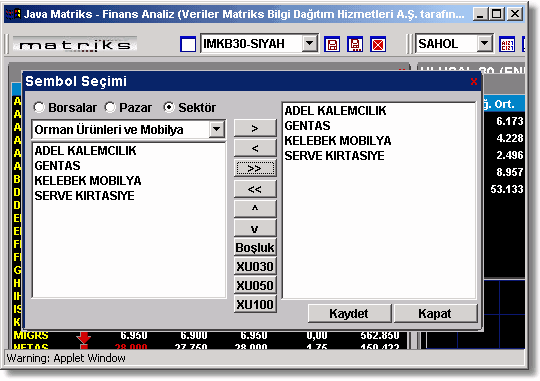Click the red save page icon

(x=332, y=44)
